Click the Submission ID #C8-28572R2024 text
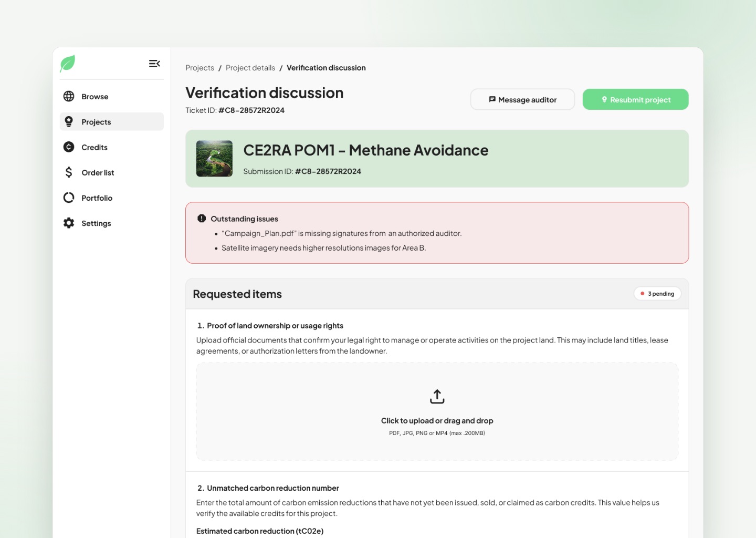The width and height of the screenshot is (756, 538). click(302, 171)
